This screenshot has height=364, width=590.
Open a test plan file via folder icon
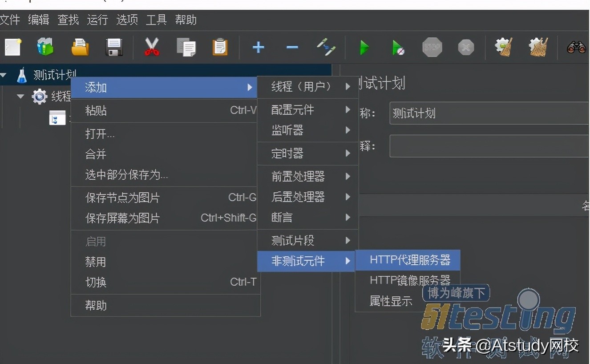tap(80, 47)
